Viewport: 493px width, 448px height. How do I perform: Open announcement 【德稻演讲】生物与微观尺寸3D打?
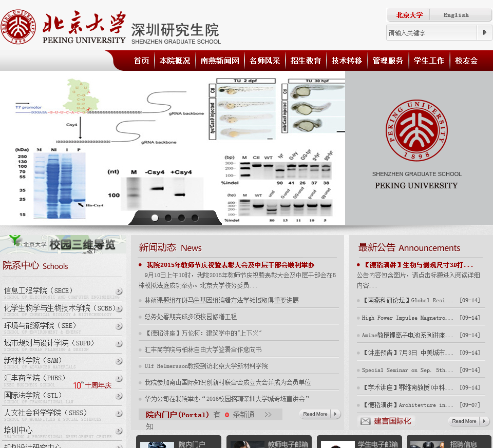[418, 265]
